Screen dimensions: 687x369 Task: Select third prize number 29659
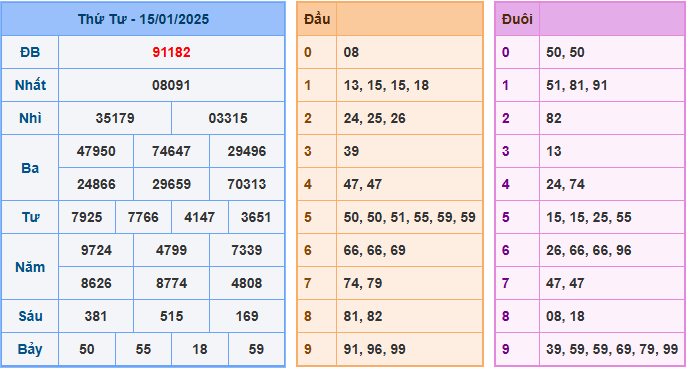(x=171, y=184)
